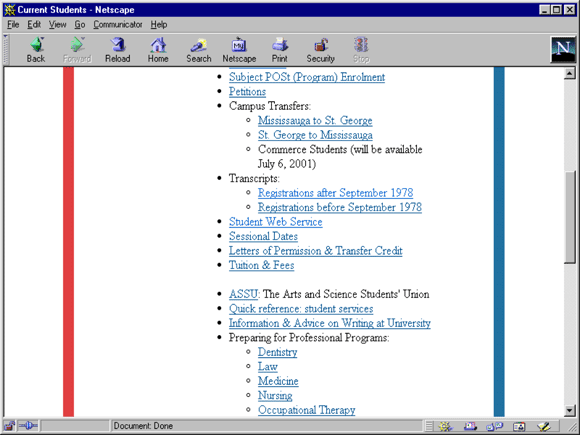Open St. George to Mississauga link
Viewport: 580px width, 435px height.
tap(315, 135)
